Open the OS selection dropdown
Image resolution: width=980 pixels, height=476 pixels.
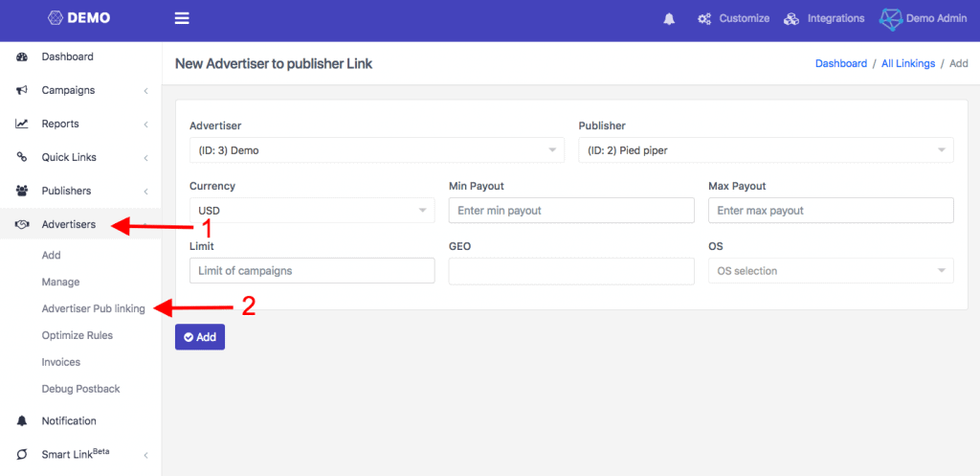click(831, 271)
